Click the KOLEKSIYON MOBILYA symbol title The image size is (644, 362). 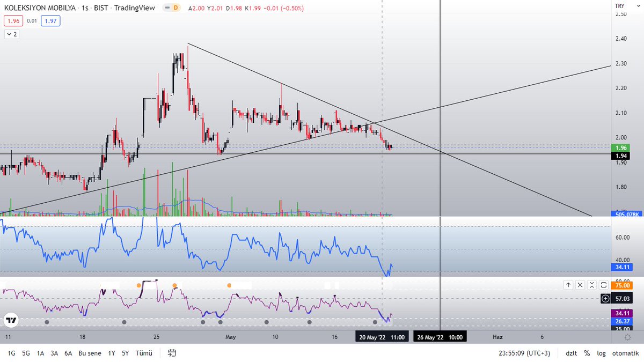(x=40, y=8)
